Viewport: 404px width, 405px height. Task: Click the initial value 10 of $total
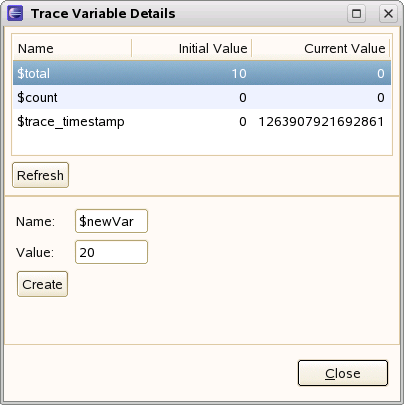pos(239,73)
